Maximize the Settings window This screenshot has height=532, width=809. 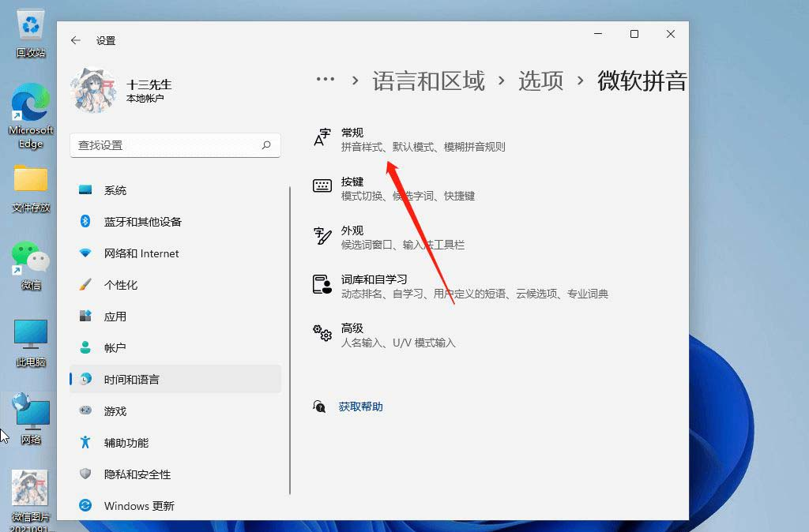[x=634, y=33]
